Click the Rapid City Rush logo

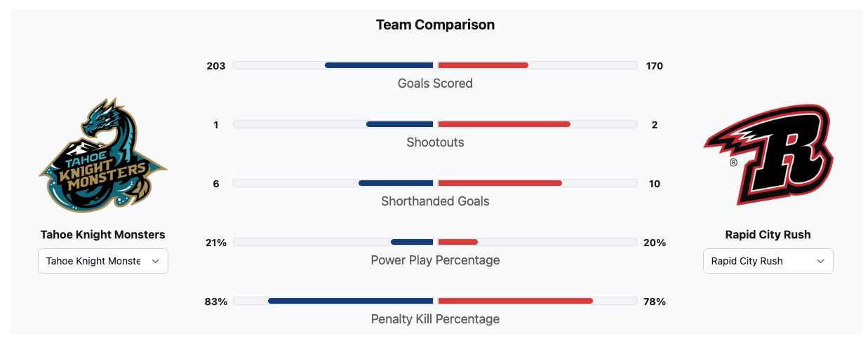coord(768,155)
